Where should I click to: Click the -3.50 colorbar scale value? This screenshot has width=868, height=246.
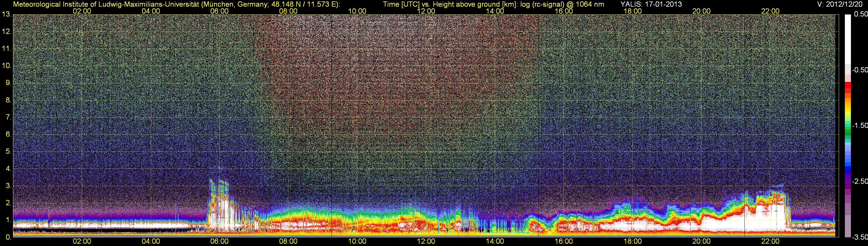tap(860, 237)
